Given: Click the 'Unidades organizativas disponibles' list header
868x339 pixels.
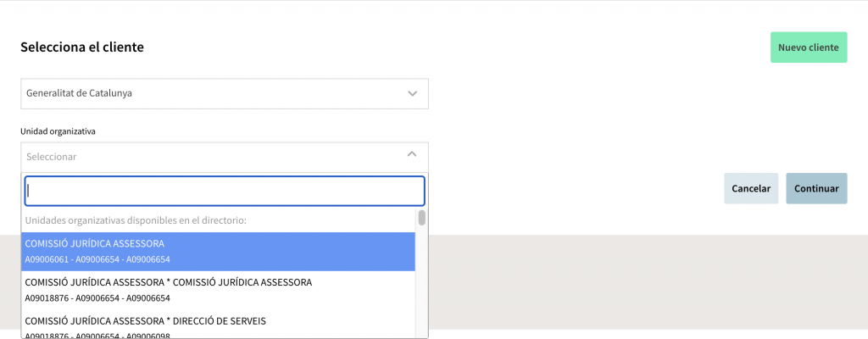Looking at the screenshot, I should [136, 220].
